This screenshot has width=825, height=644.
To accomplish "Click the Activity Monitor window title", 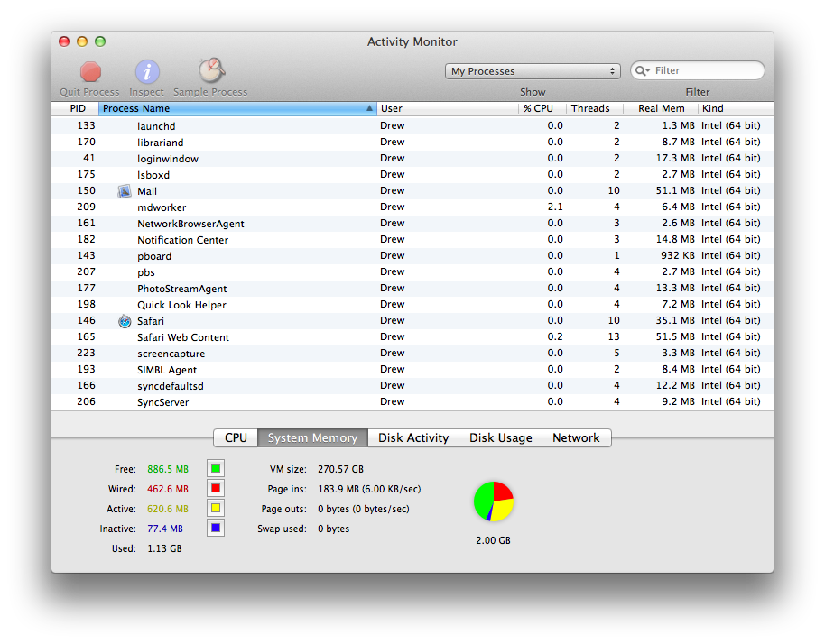I will pyautogui.click(x=412, y=42).
